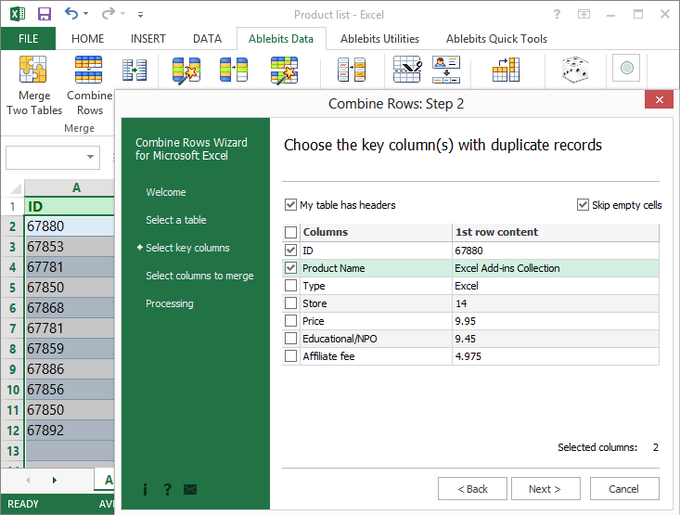Click the Merge Two Tables icon
The height and width of the screenshot is (515, 680).
coord(33,69)
